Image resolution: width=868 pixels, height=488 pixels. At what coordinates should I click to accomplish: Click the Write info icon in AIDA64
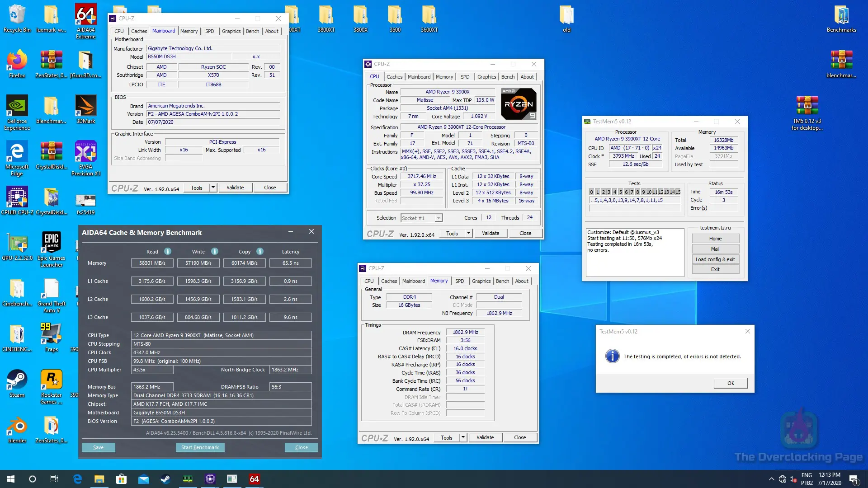tap(215, 251)
